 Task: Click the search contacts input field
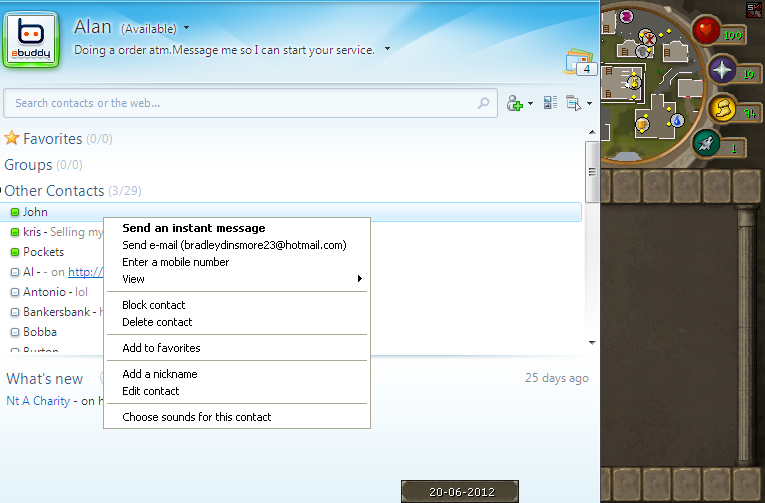click(x=250, y=103)
